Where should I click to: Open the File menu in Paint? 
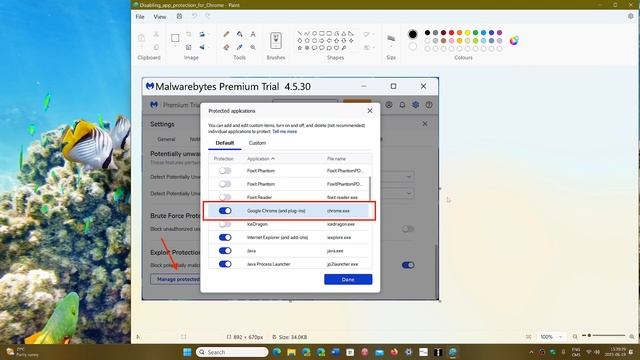140,17
